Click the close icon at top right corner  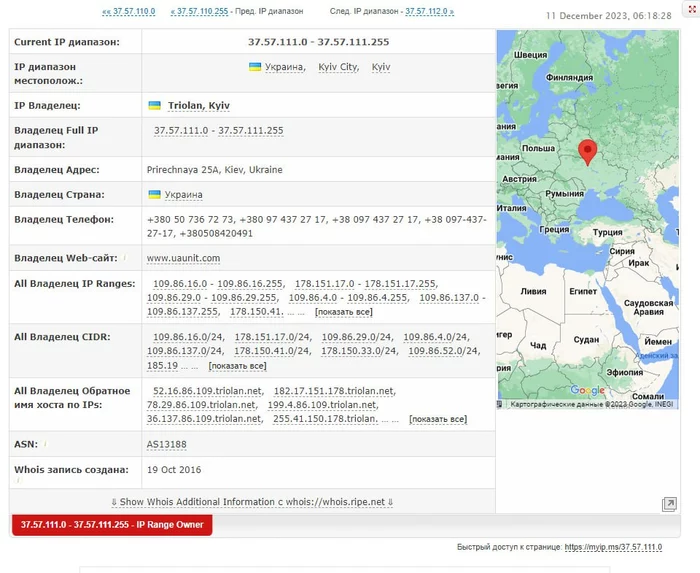tap(692, 9)
